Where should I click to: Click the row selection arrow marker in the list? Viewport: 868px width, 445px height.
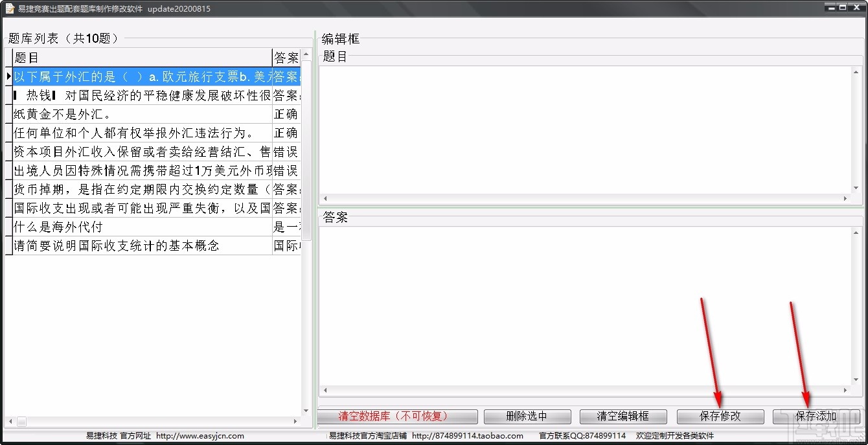click(8, 76)
